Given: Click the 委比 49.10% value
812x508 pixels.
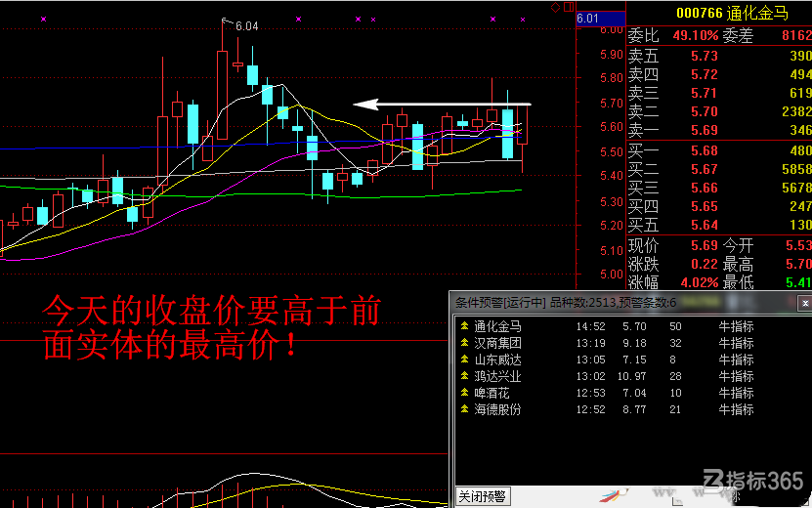Looking at the screenshot, I should (x=696, y=36).
